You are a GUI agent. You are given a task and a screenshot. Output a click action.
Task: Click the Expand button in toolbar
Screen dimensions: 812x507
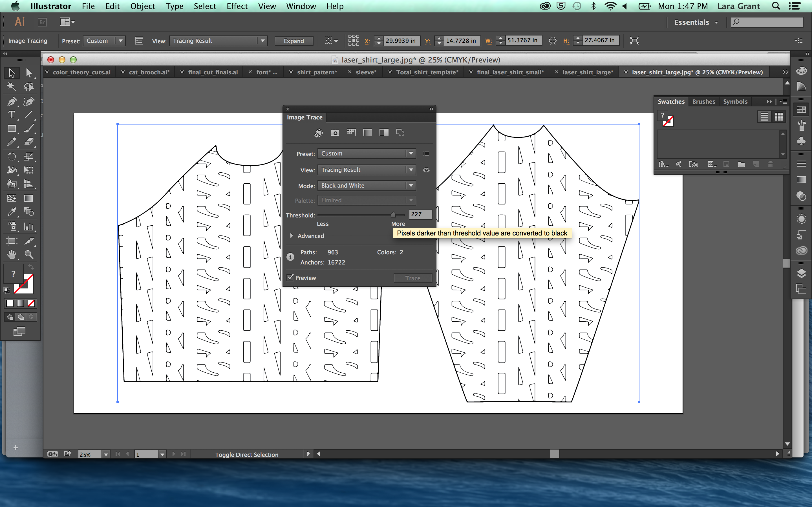pos(294,40)
